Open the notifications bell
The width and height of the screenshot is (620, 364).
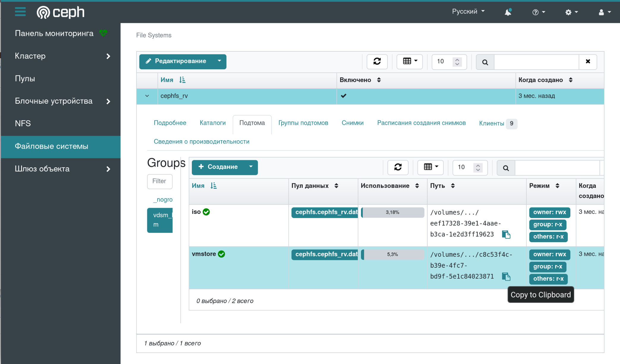[x=508, y=12]
